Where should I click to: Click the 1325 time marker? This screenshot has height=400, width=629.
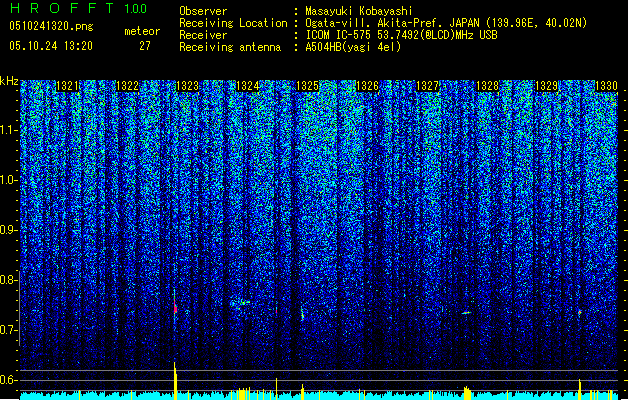(x=307, y=86)
